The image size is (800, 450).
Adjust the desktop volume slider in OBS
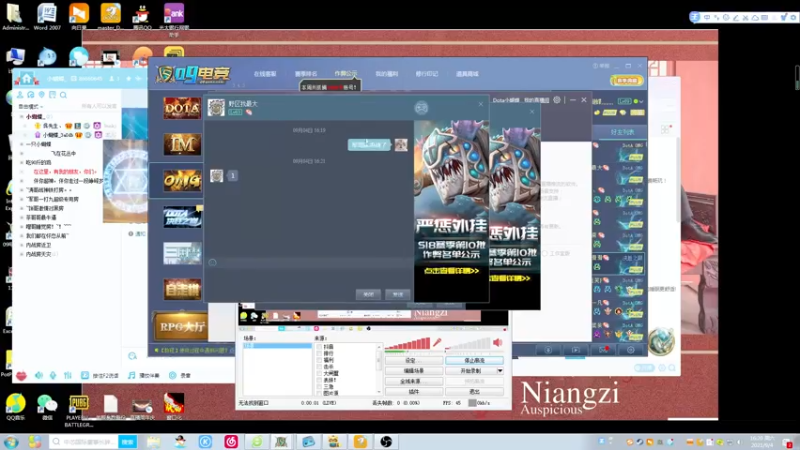(468, 345)
